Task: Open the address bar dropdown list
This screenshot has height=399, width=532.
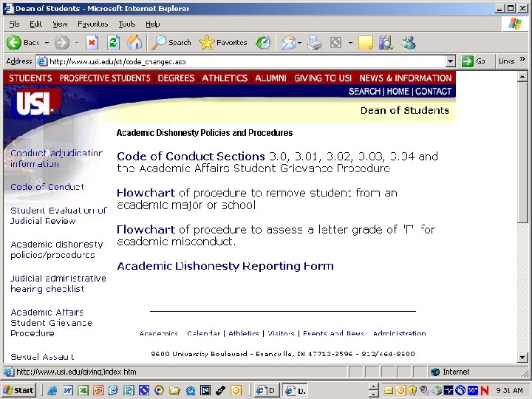Action: click(x=450, y=61)
